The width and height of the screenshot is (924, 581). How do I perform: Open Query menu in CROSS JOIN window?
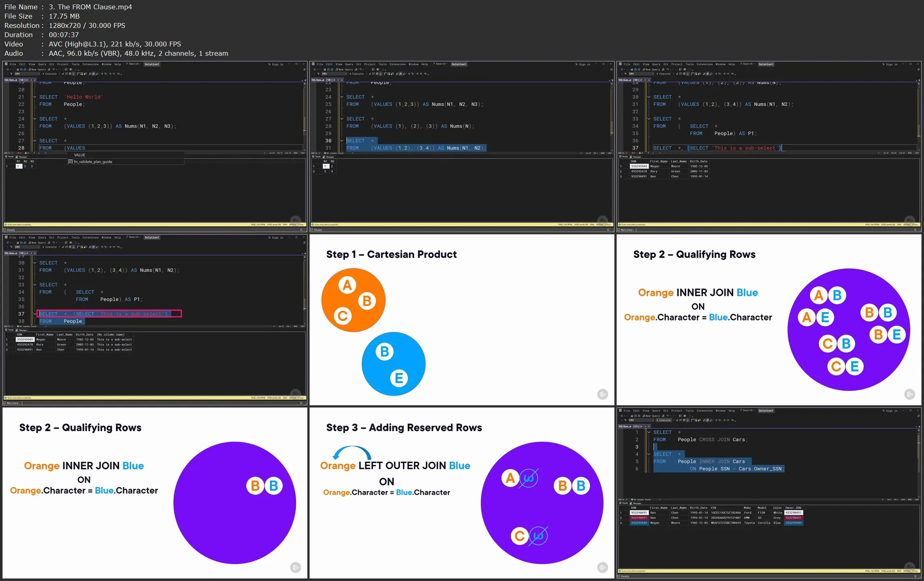656,411
